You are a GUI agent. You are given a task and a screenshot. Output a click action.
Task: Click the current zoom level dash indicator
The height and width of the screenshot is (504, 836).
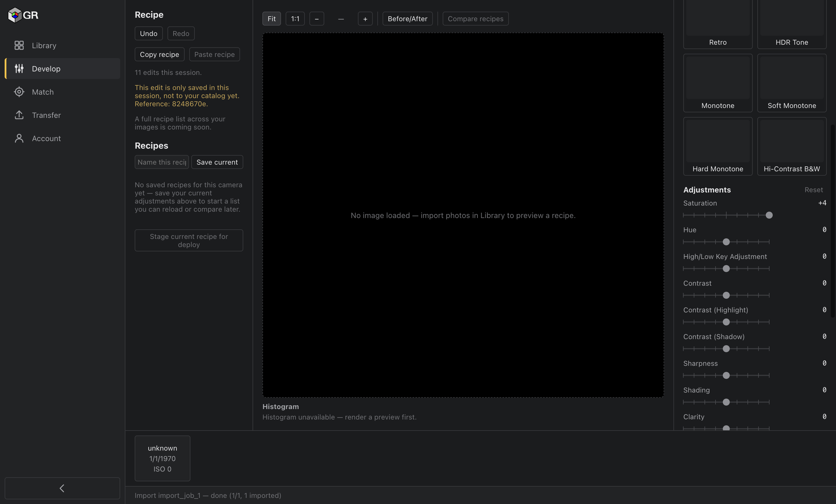pos(341,19)
